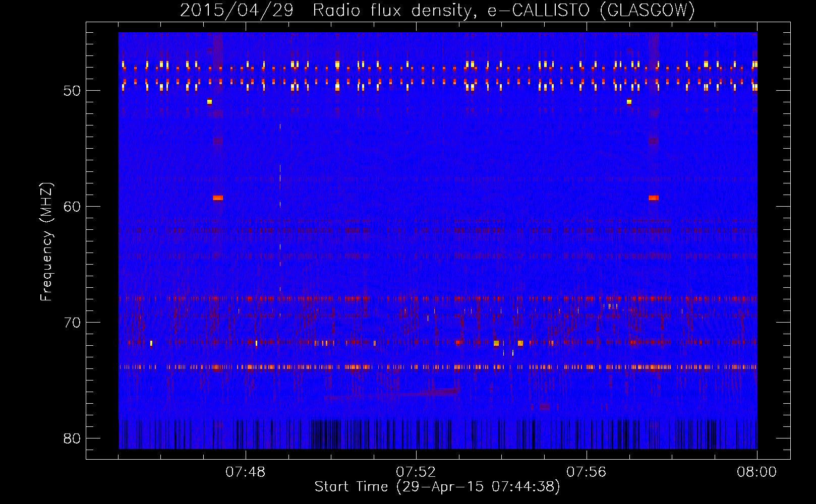Click the 80 frequency tick label
The height and width of the screenshot is (504, 816).
pos(72,438)
